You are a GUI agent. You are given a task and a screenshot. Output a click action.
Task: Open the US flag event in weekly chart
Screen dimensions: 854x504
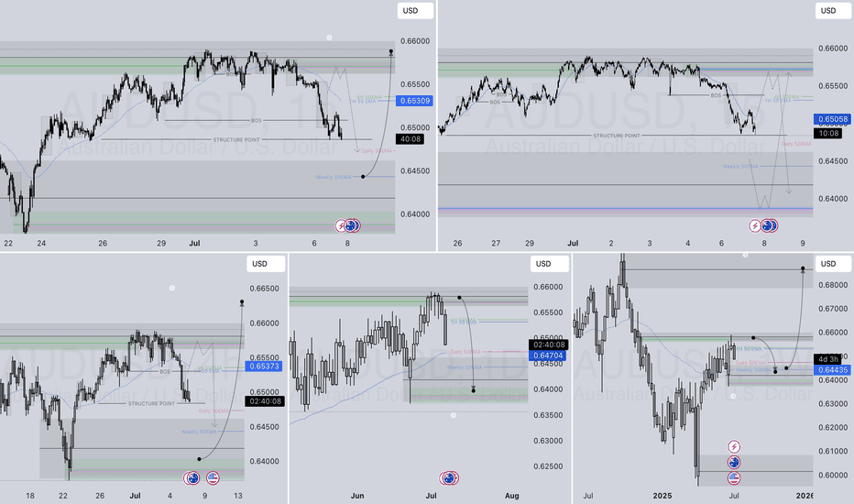tap(734, 478)
